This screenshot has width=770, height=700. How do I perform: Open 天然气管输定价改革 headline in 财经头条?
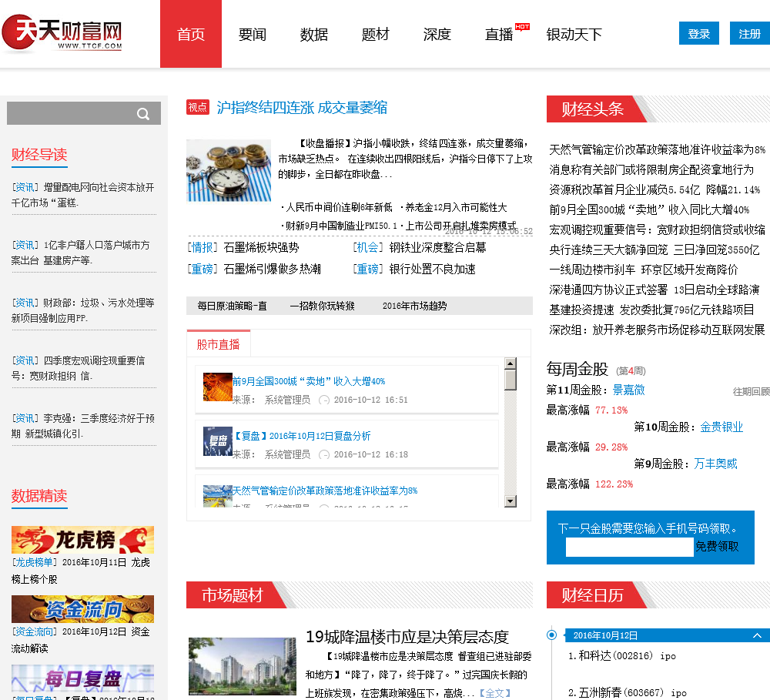pyautogui.click(x=657, y=149)
